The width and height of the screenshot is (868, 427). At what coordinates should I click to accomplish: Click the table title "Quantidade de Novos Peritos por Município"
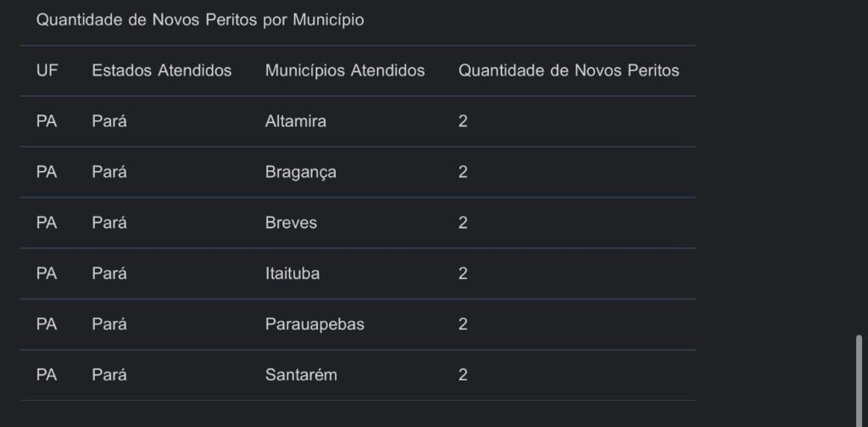point(200,20)
